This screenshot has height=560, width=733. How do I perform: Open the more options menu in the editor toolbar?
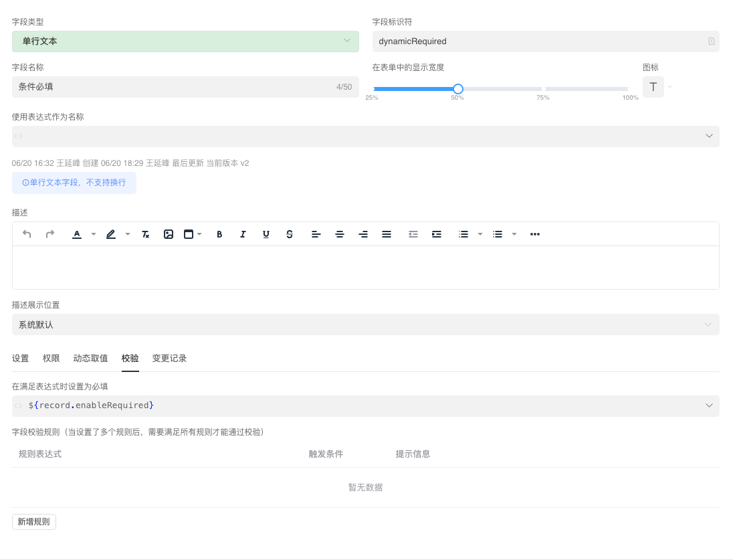(534, 234)
